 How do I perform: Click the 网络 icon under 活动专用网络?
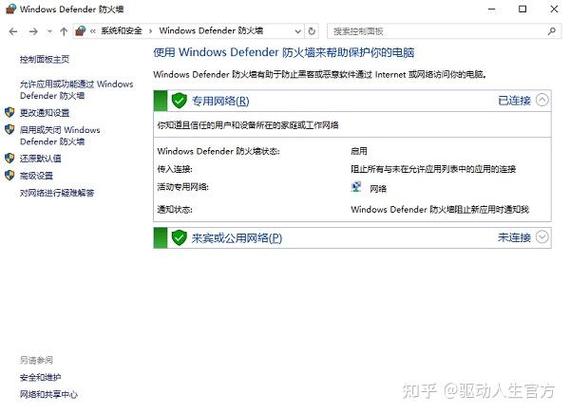pos(356,187)
